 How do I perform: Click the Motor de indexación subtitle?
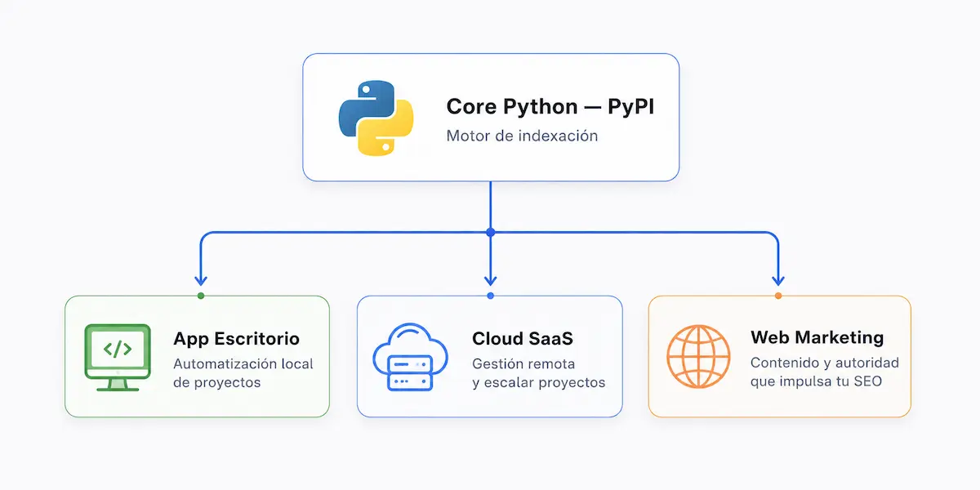click(x=522, y=136)
